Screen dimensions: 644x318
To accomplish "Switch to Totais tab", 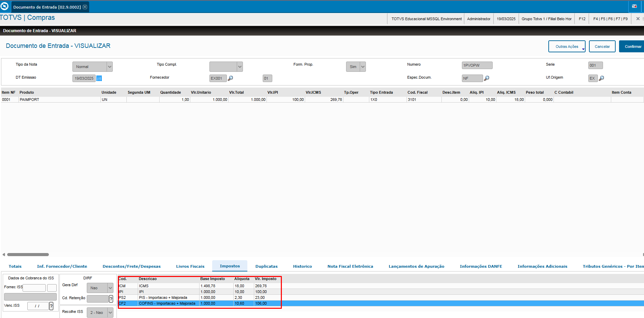I will 15,266.
